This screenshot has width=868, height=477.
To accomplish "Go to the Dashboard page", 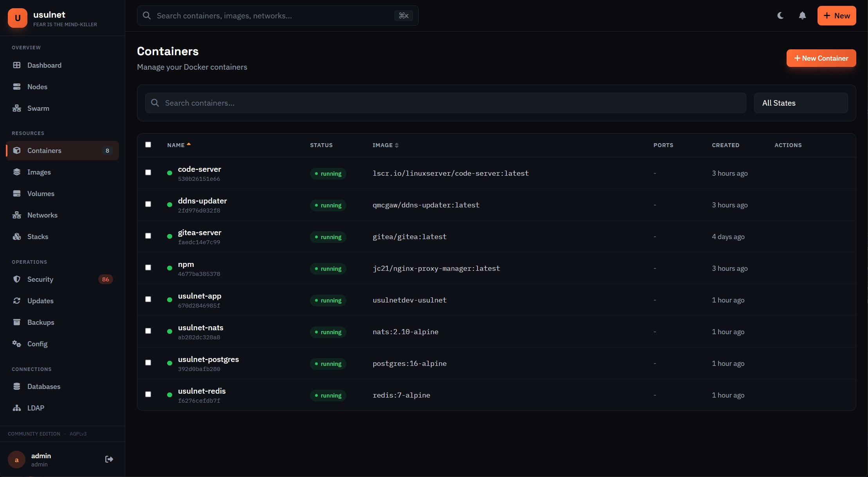I will click(44, 65).
